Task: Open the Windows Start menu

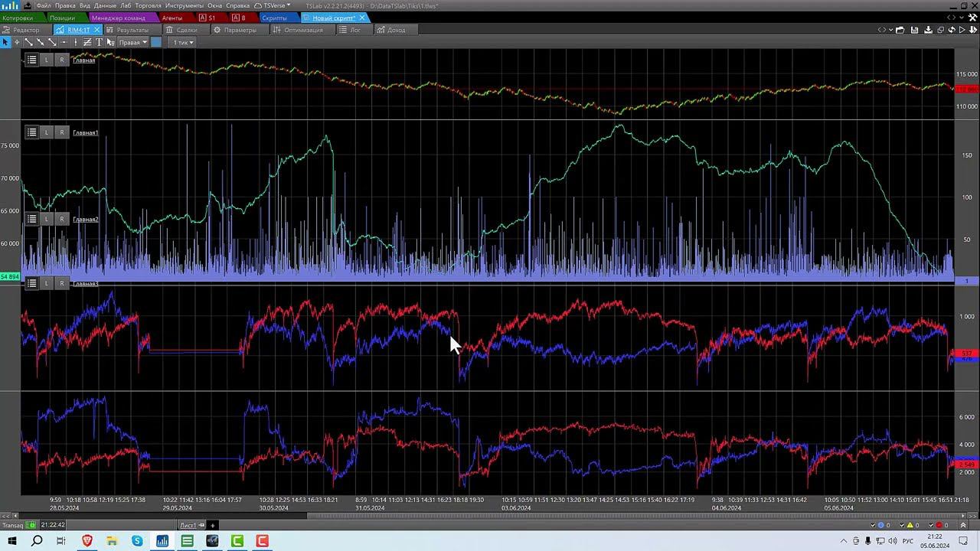Action: [12, 541]
